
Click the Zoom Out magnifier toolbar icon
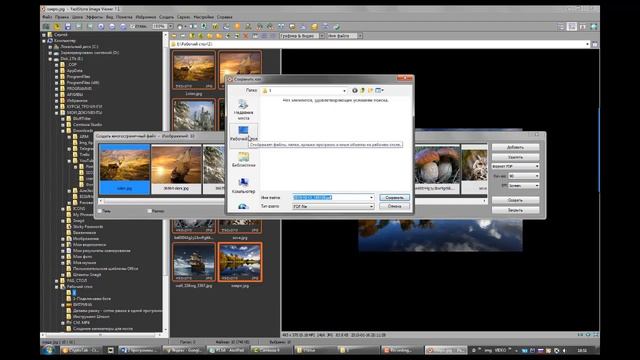[112, 27]
